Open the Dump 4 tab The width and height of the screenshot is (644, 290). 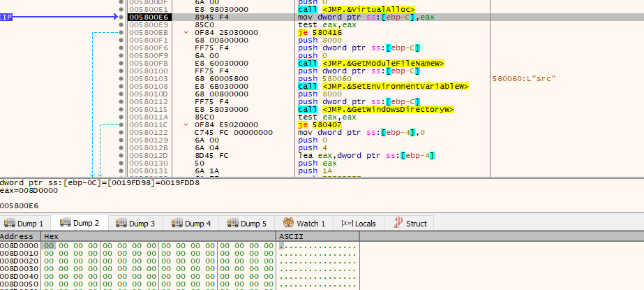[x=191, y=224]
